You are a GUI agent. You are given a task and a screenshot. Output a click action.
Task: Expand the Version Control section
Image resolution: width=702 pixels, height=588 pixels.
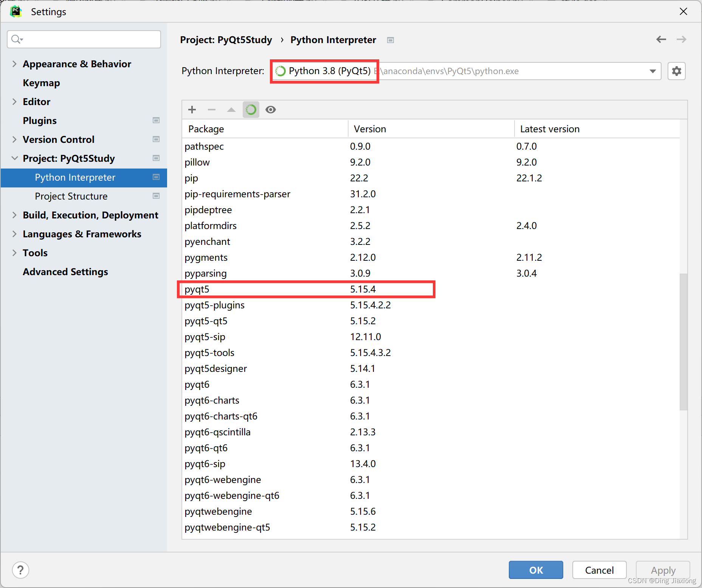[x=14, y=139]
